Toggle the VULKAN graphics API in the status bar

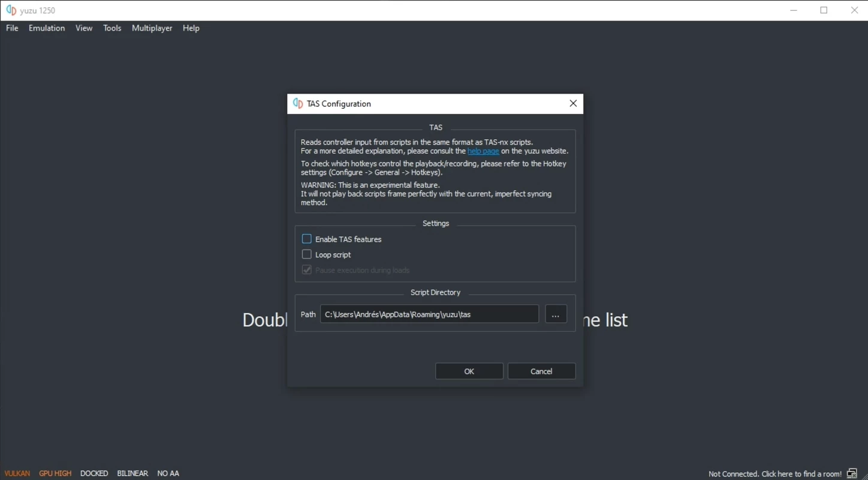point(17,473)
